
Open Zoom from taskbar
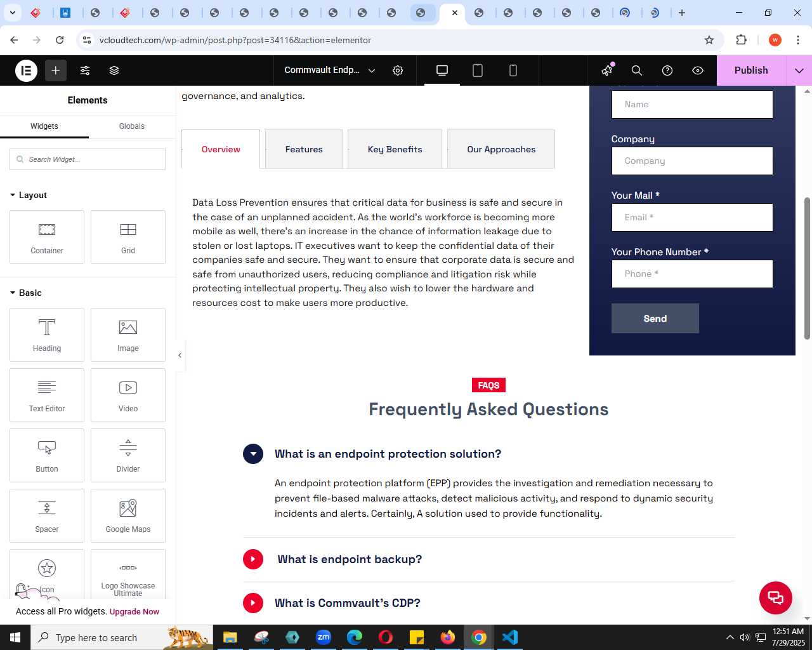[x=324, y=637]
